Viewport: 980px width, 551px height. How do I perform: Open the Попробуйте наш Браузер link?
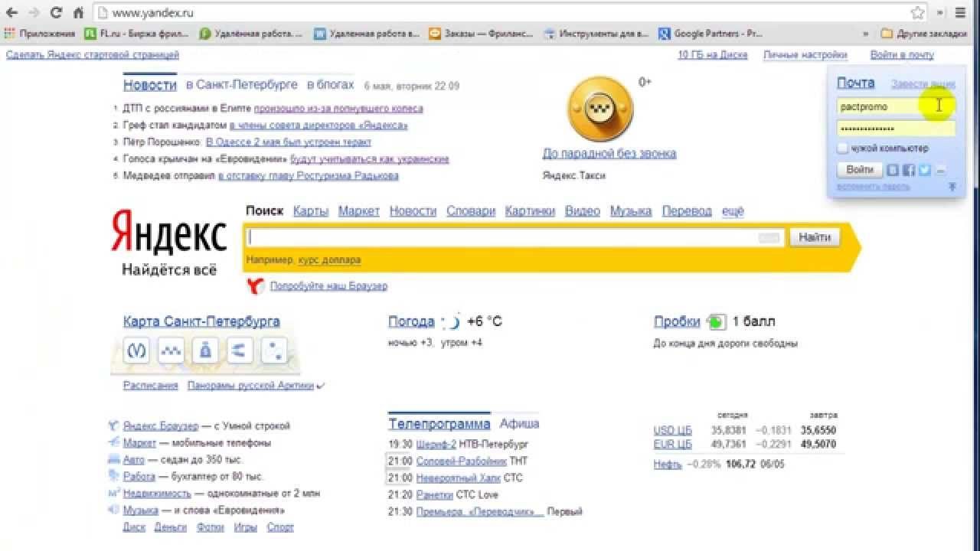tap(328, 286)
